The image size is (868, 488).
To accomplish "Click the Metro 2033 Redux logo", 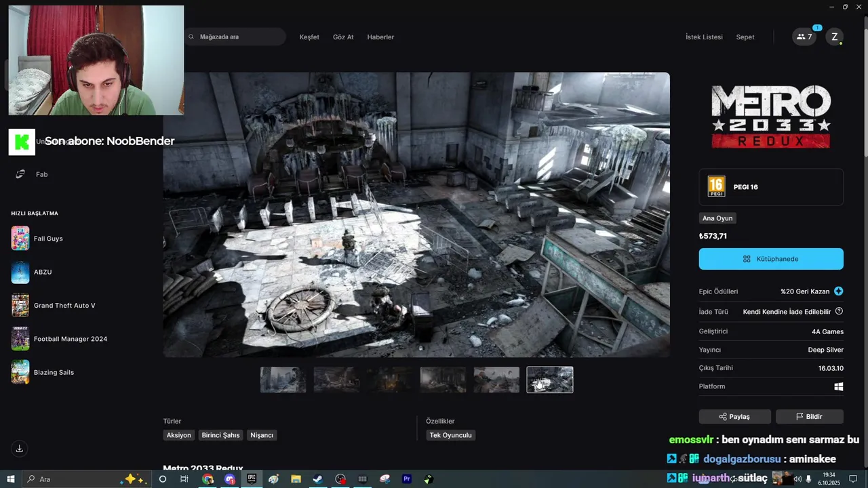I will tap(771, 117).
